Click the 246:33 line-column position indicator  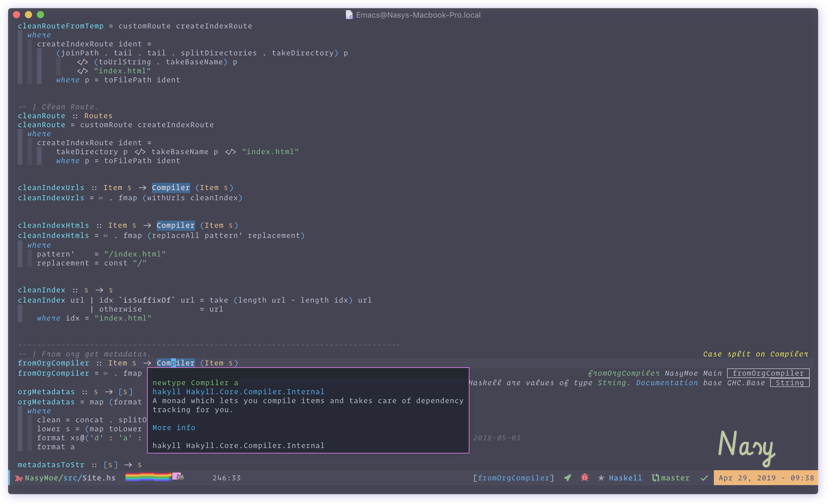(226, 477)
